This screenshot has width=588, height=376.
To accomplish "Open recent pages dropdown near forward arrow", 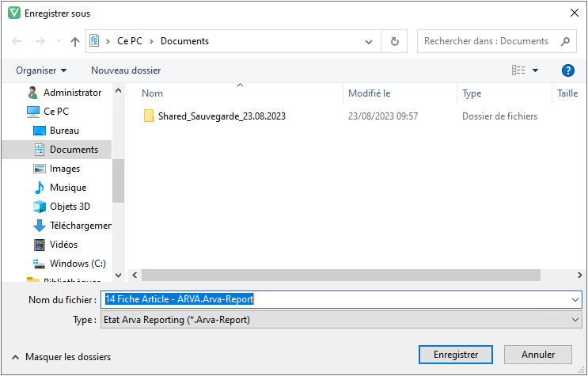I will coord(59,41).
